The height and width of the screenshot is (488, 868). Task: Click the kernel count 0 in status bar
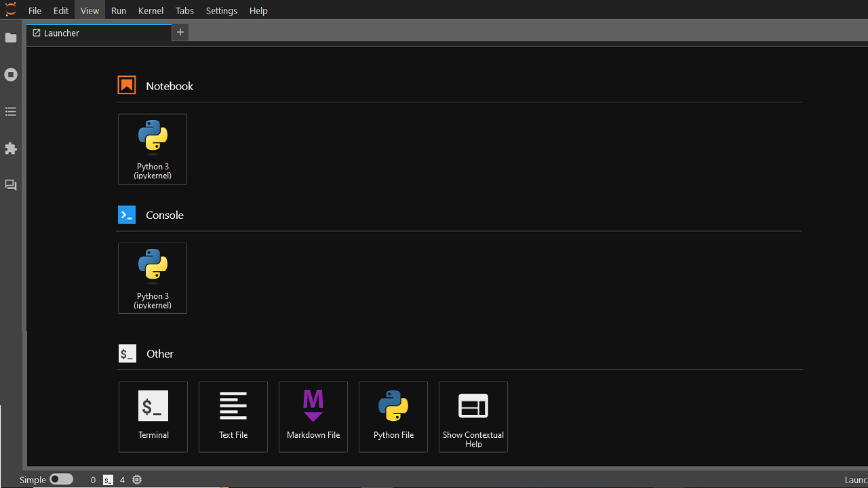[93, 480]
